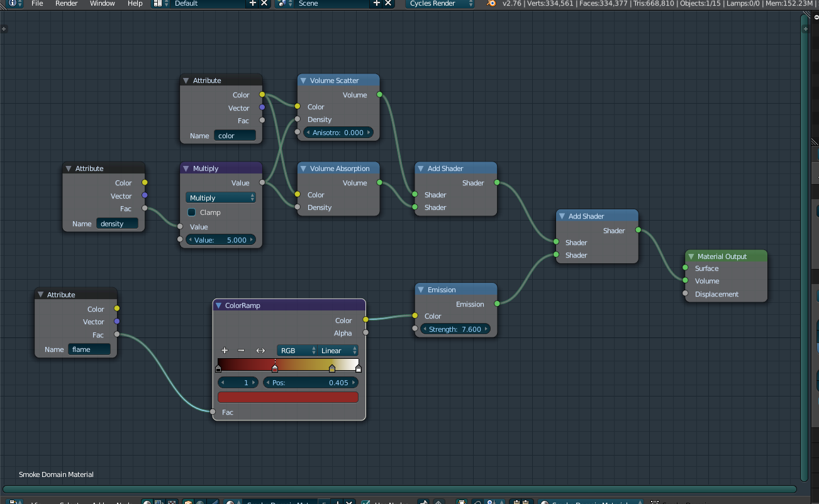Click ColorRamp's Alpha output socket
This screenshot has height=504, width=819.
[x=365, y=332]
